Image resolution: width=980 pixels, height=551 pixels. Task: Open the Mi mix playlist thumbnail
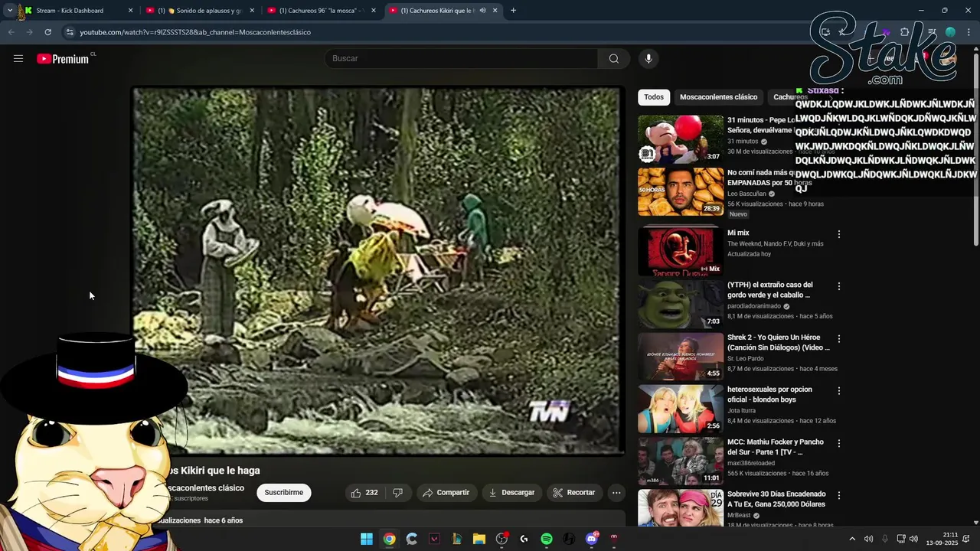coord(681,251)
